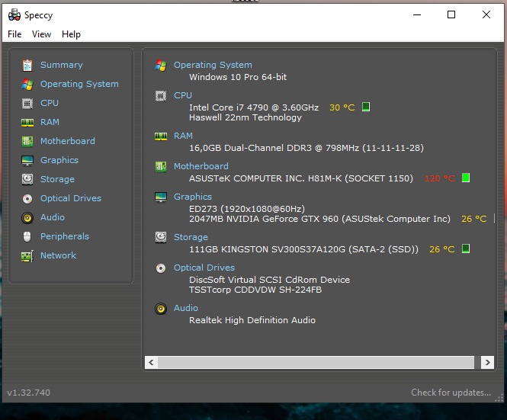Image resolution: width=507 pixels, height=420 pixels.
Task: Select Summary in the sidebar
Action: tap(62, 65)
